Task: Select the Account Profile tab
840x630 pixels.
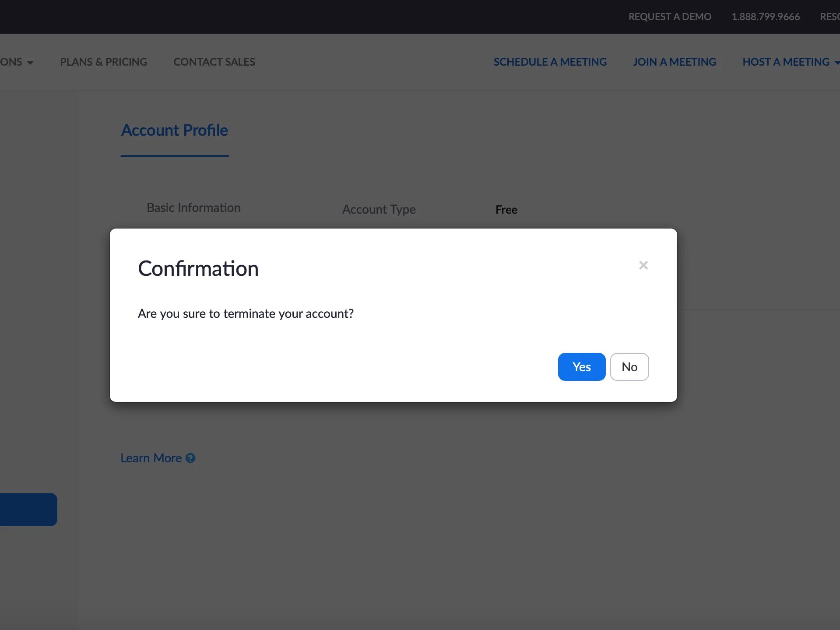Action: click(x=175, y=130)
